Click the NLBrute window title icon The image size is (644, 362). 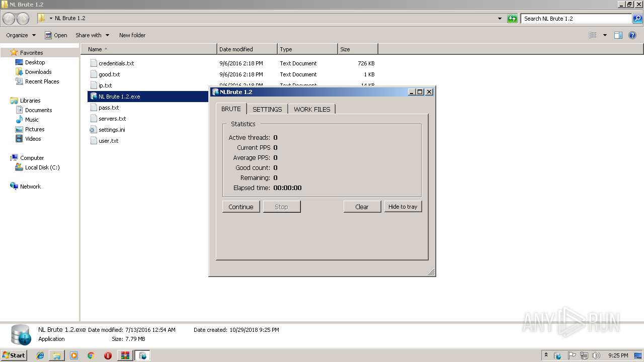click(x=215, y=92)
